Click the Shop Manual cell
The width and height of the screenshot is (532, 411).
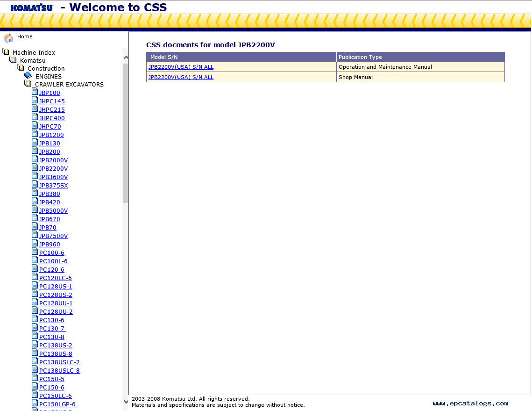(420, 77)
